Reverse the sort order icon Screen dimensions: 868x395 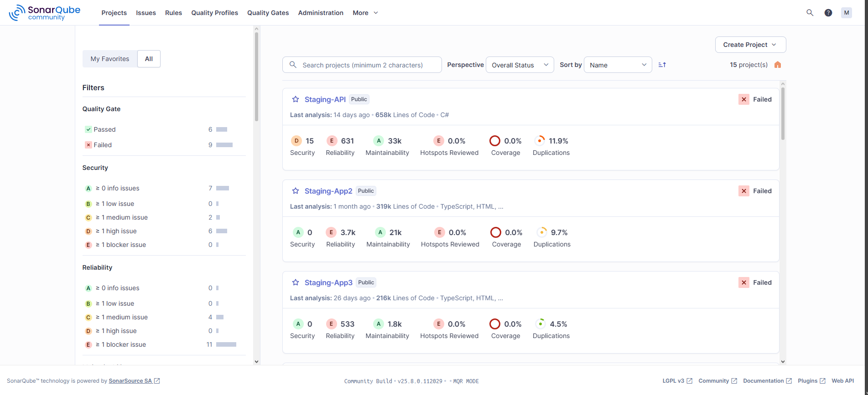click(x=662, y=65)
